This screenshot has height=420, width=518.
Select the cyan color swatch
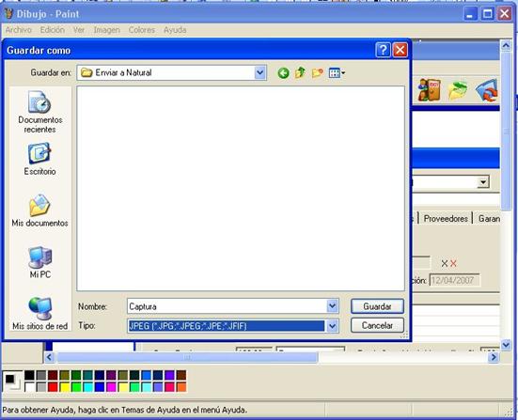click(87, 387)
